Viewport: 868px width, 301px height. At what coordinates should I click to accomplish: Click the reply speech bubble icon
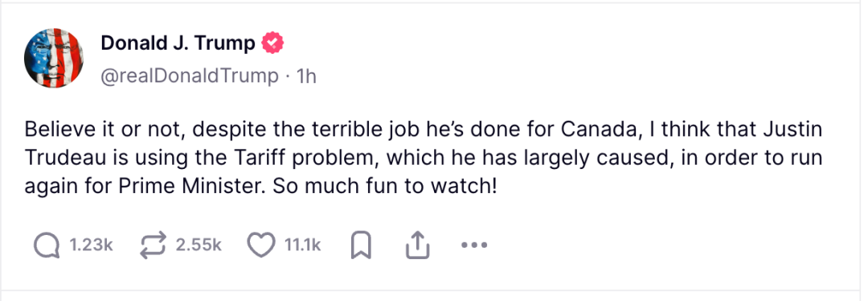click(47, 245)
